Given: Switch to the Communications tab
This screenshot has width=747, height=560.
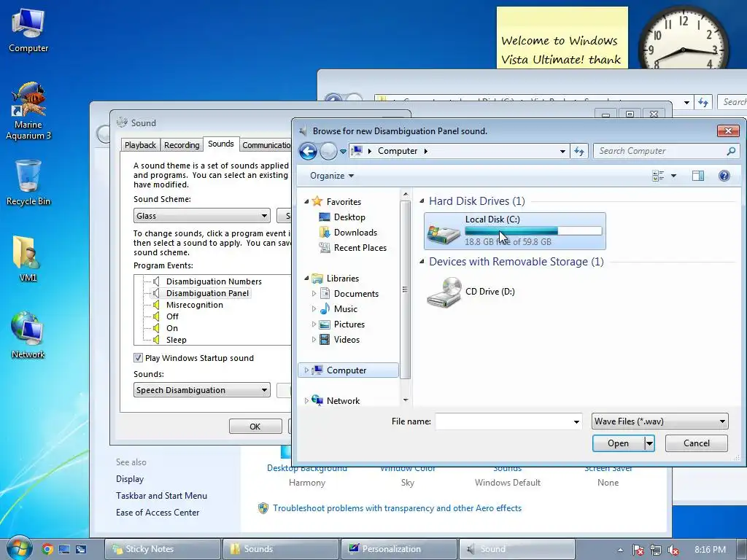Looking at the screenshot, I should tap(266, 145).
